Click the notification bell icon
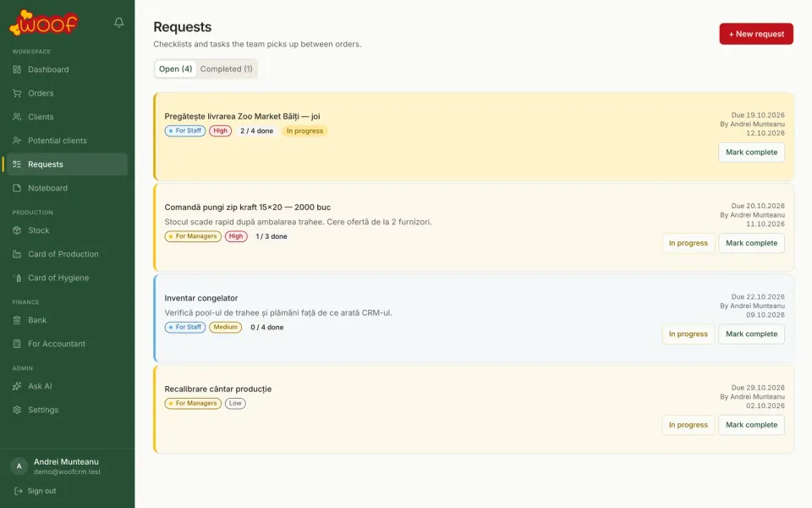The image size is (812, 508). click(x=118, y=22)
